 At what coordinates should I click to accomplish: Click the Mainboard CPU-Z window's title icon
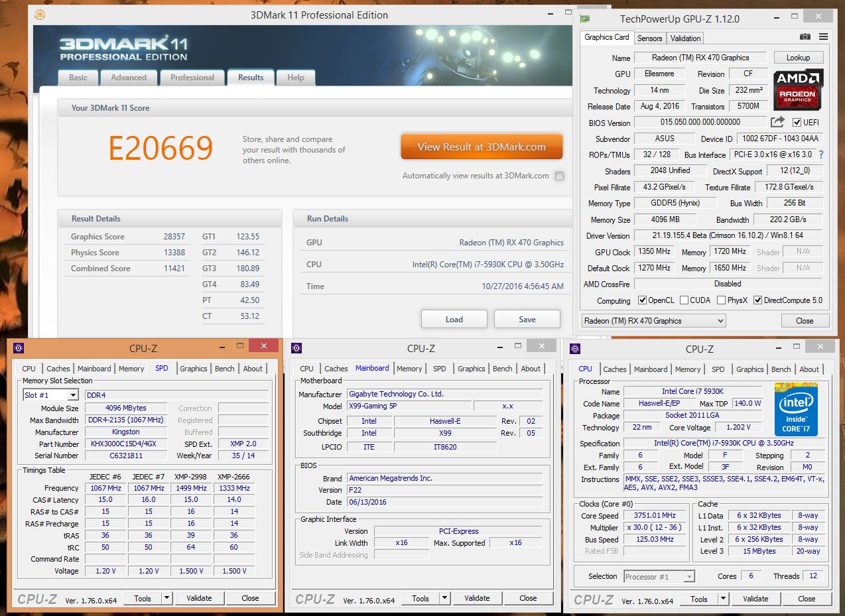(296, 348)
